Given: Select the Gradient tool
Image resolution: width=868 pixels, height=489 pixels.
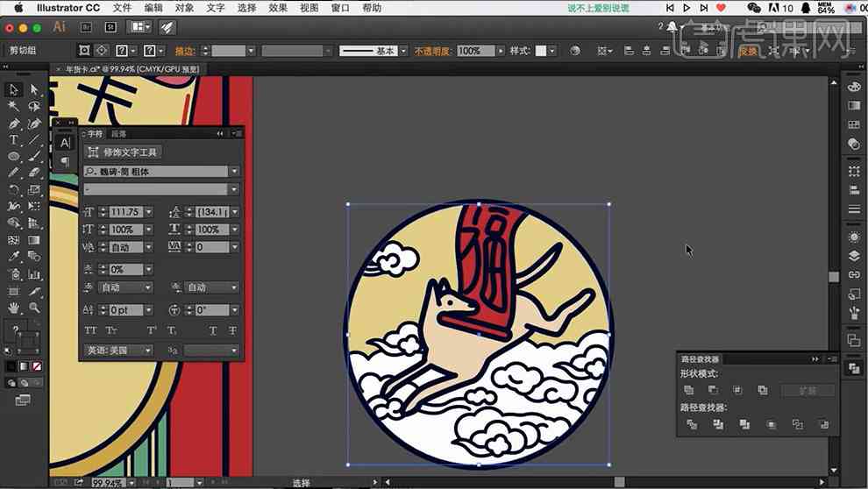Looking at the screenshot, I should (34, 240).
